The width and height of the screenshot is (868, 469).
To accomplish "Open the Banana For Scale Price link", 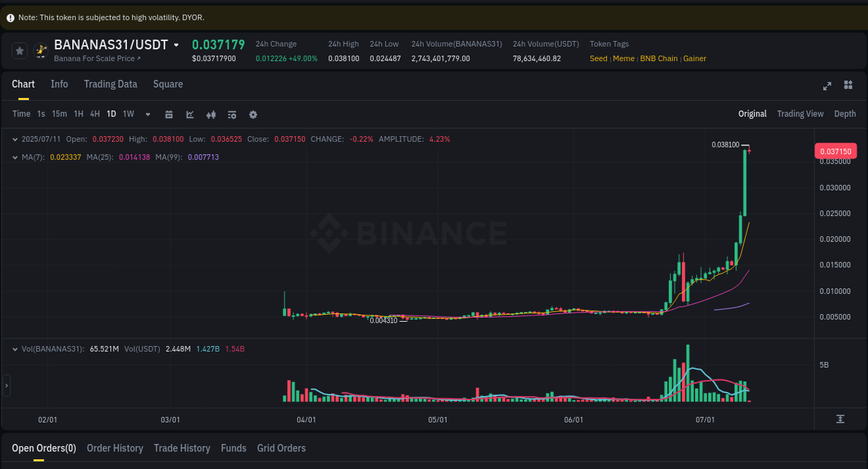I will [x=95, y=59].
